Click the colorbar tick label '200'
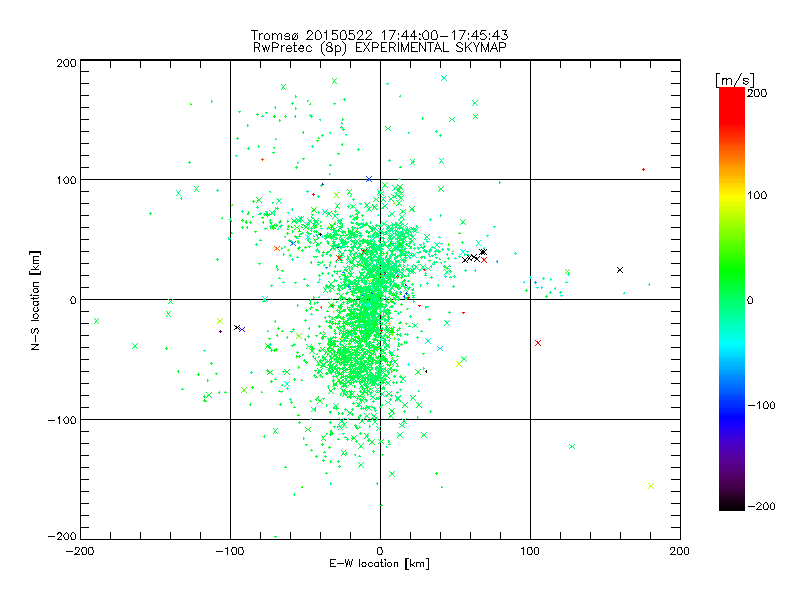This screenshot has width=800, height=600. click(x=757, y=93)
